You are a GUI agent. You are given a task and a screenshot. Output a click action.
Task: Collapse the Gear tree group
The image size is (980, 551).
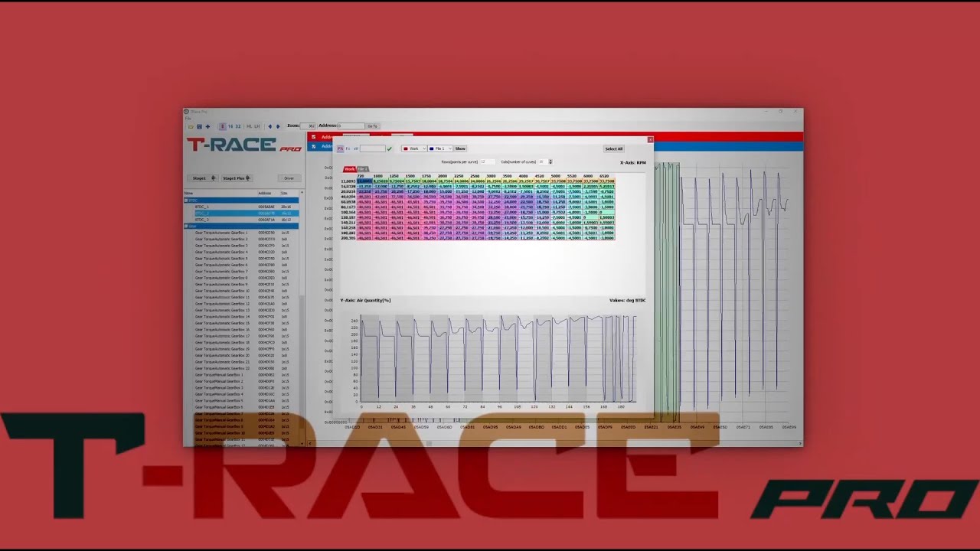coord(187,227)
